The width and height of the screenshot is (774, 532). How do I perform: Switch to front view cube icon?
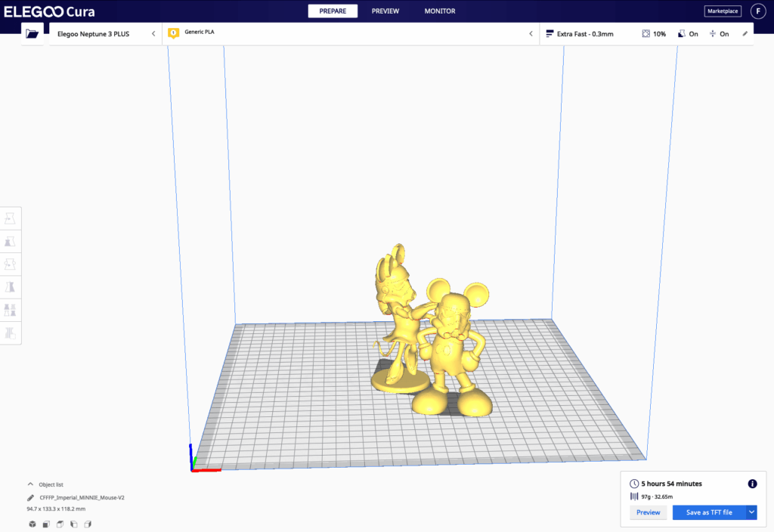pos(46,524)
